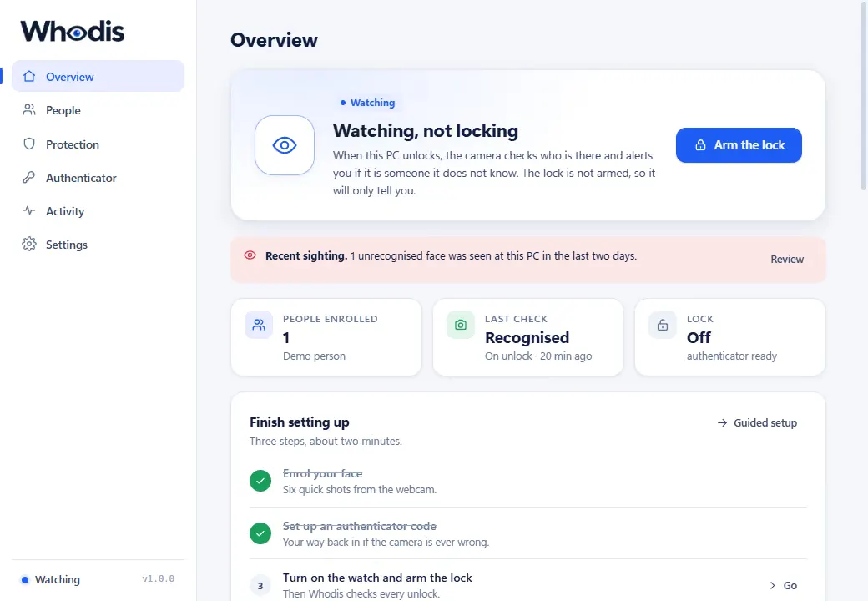
Task: Click the authenticator ready text
Action: (x=732, y=356)
